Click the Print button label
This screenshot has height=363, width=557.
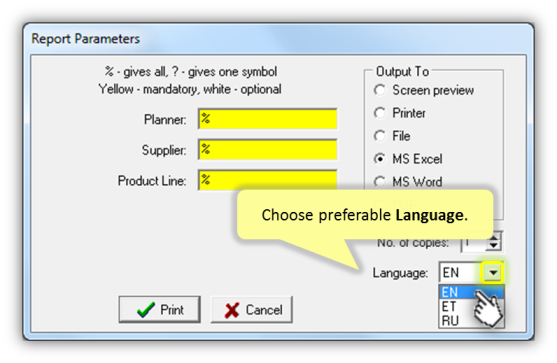(172, 310)
